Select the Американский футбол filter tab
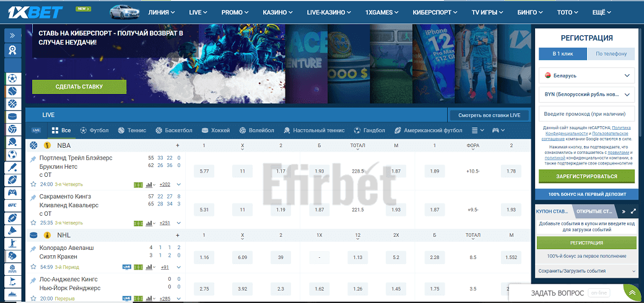The height and width of the screenshot is (303, 644). tap(429, 130)
